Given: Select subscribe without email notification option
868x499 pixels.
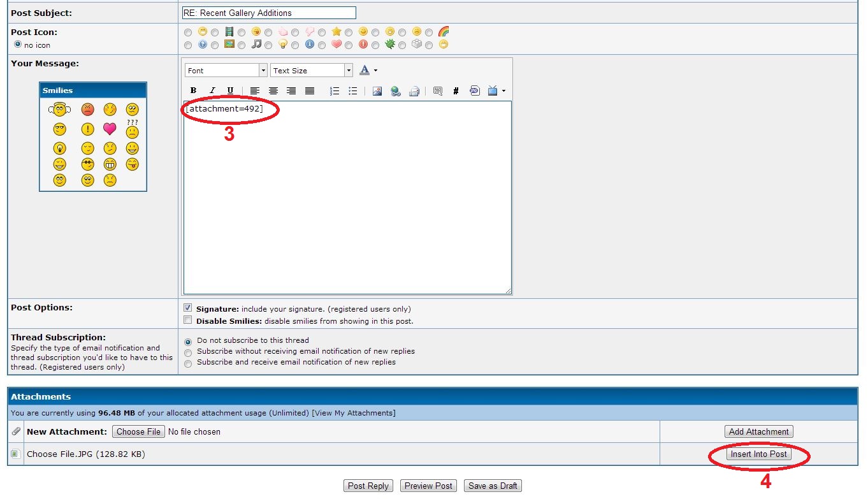Looking at the screenshot, I should [187, 352].
